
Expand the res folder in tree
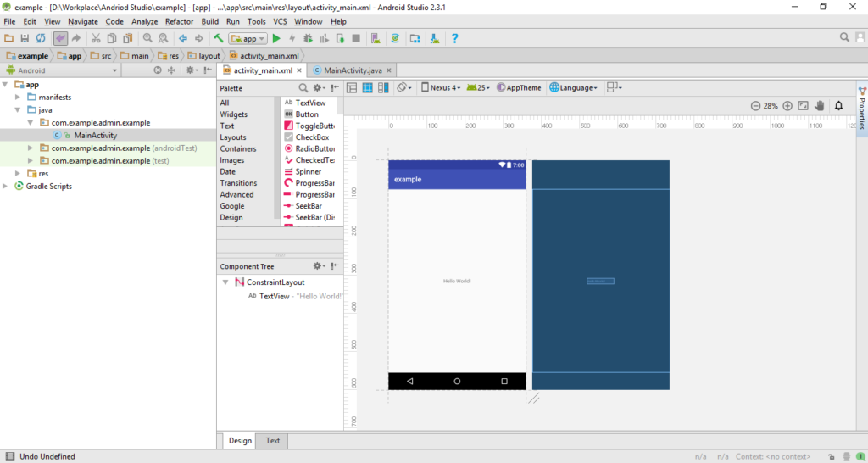pyautogui.click(x=18, y=174)
